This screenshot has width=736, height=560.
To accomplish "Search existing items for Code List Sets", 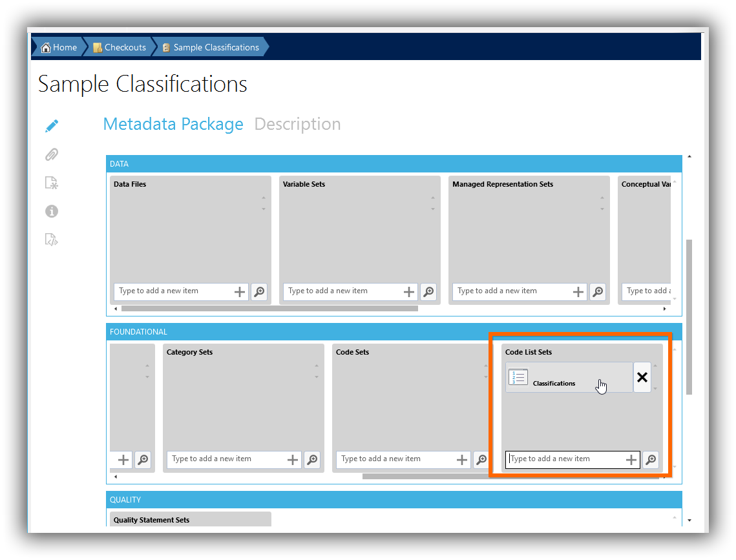I will pos(651,460).
